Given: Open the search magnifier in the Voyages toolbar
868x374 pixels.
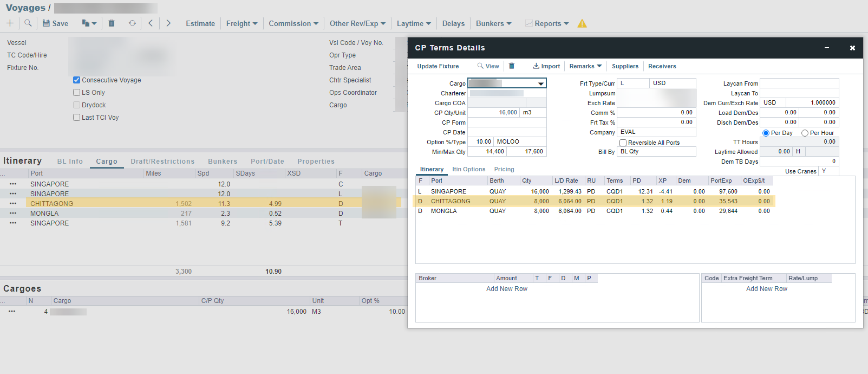Looking at the screenshot, I should coord(28,23).
